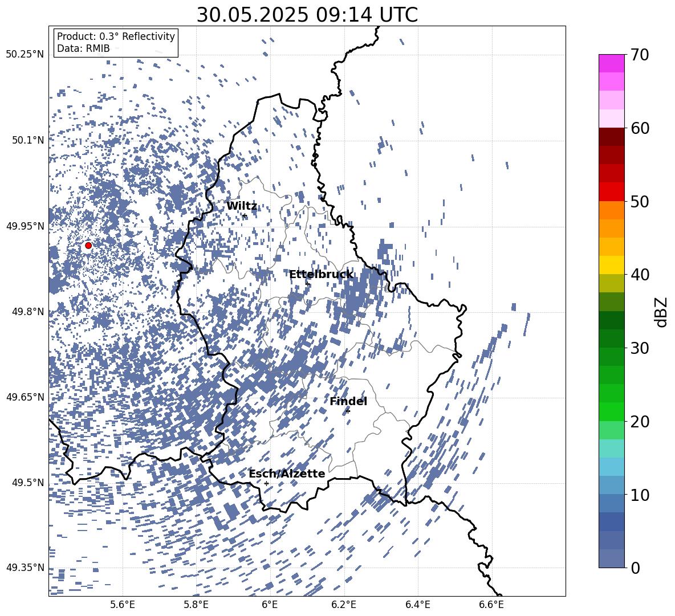Click the colorbar 30 tick label

[x=640, y=348]
